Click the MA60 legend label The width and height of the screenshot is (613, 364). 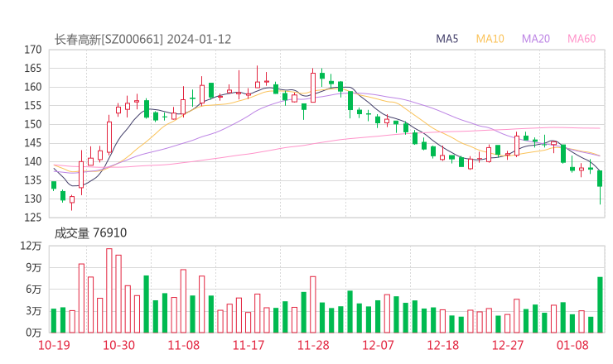click(582, 39)
